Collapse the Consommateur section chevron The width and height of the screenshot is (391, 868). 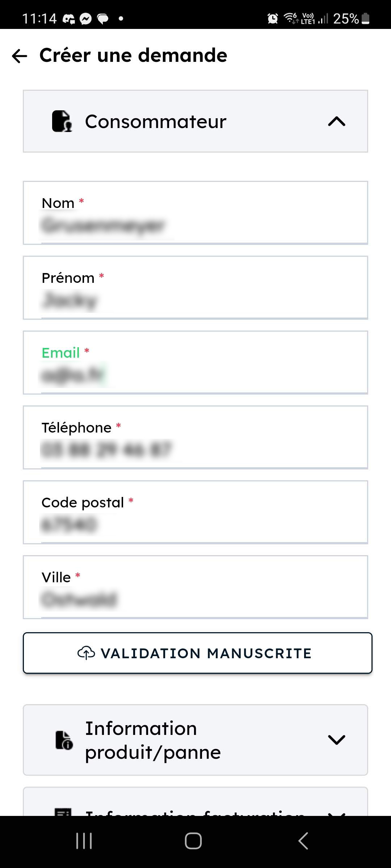336,122
